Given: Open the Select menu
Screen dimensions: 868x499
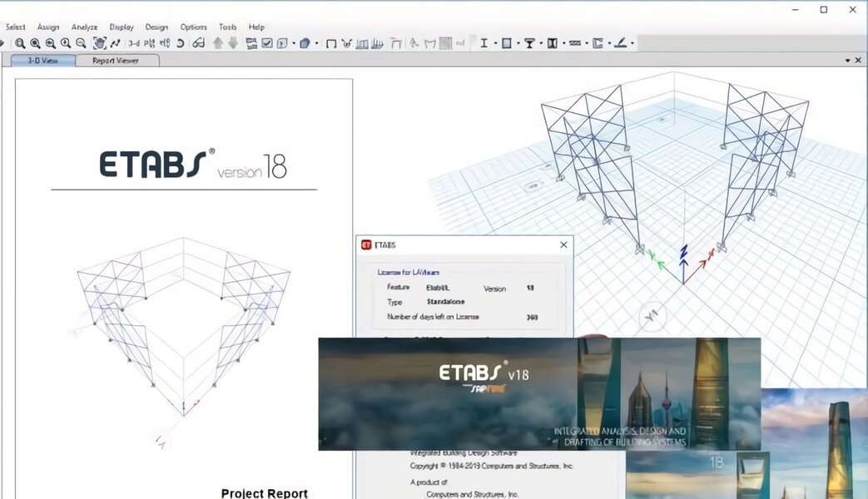Looking at the screenshot, I should click(x=16, y=27).
